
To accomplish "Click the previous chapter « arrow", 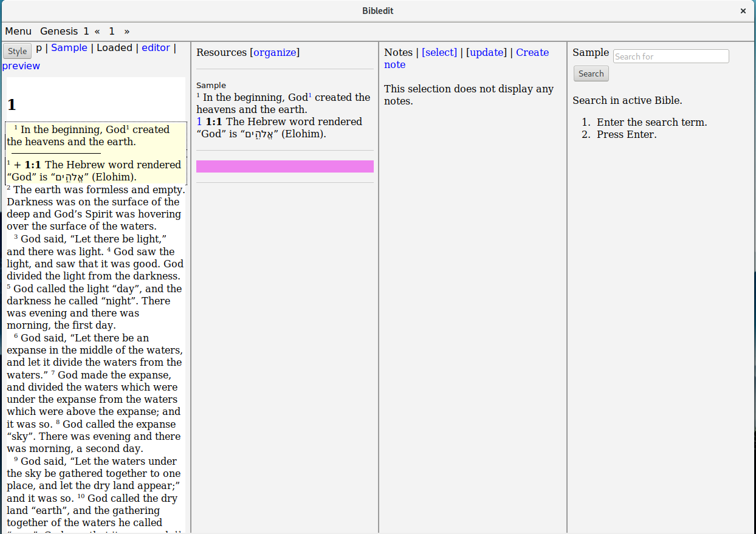I will point(97,31).
